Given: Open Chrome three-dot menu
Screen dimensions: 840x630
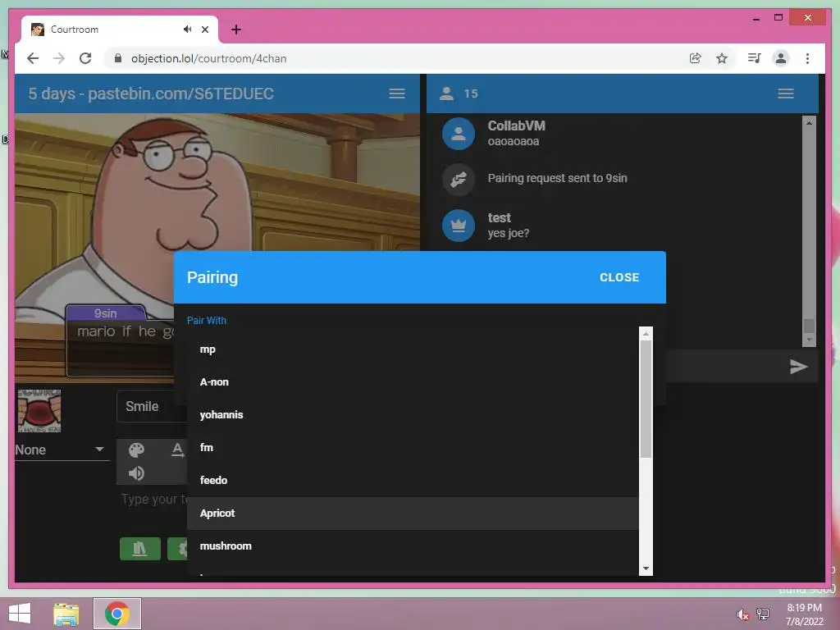Looking at the screenshot, I should [807, 58].
